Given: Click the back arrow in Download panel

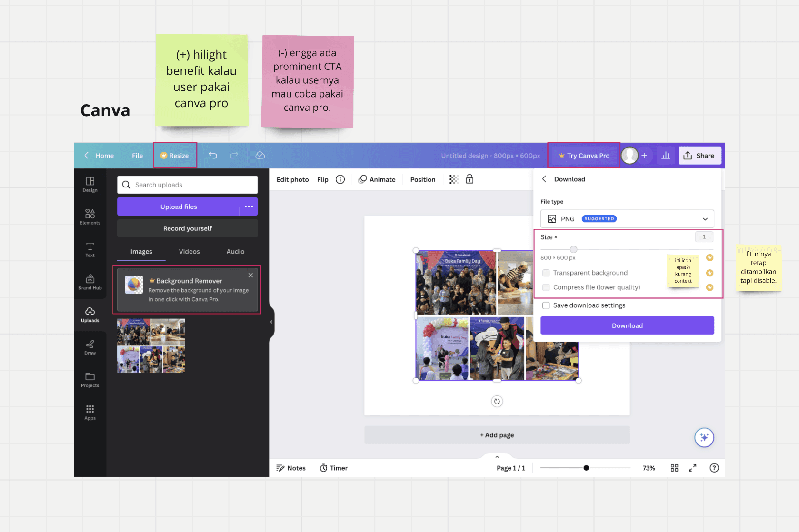Looking at the screenshot, I should (x=544, y=179).
